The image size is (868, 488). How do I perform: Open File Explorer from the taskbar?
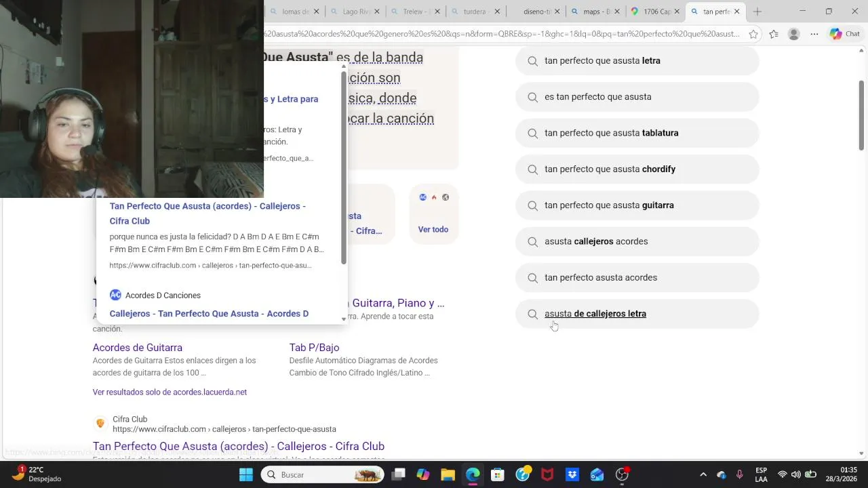click(x=448, y=474)
